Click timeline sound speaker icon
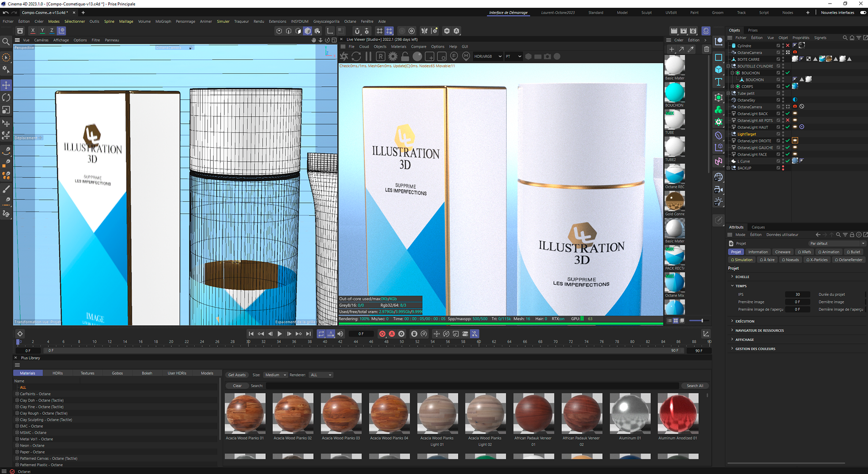 pos(340,333)
